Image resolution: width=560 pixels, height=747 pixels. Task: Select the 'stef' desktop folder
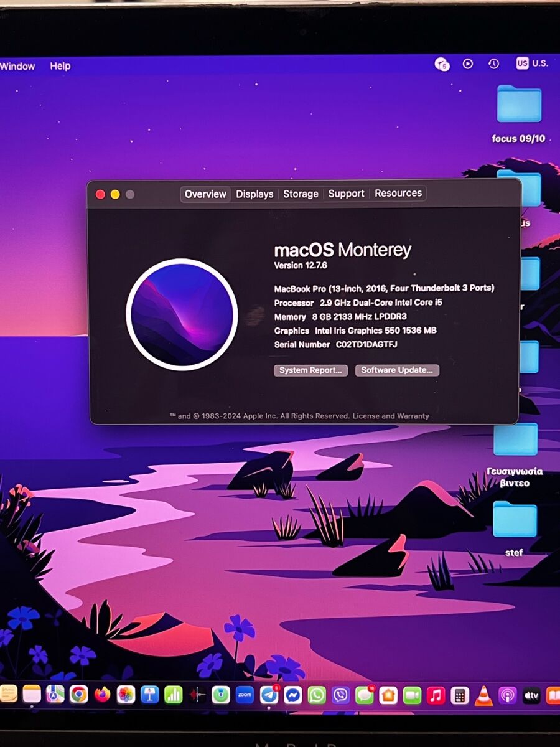[515, 528]
